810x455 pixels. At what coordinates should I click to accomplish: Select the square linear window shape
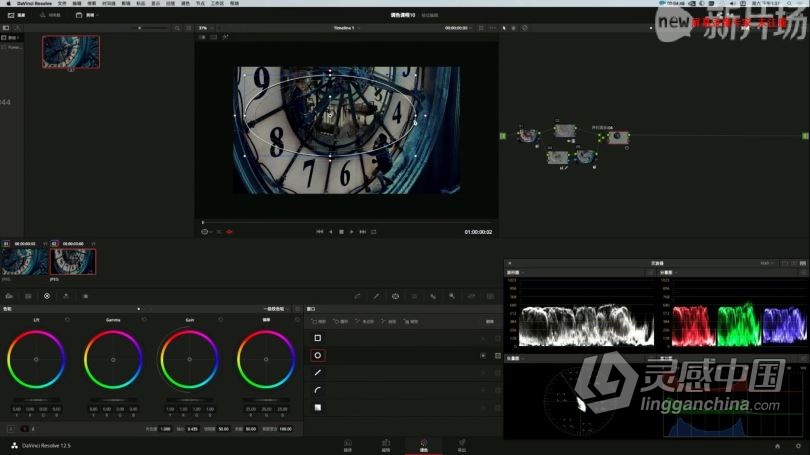(x=318, y=338)
